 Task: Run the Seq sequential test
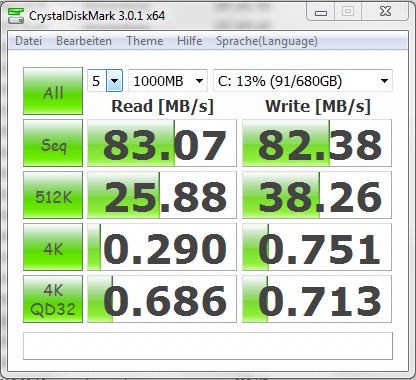pyautogui.click(x=53, y=143)
